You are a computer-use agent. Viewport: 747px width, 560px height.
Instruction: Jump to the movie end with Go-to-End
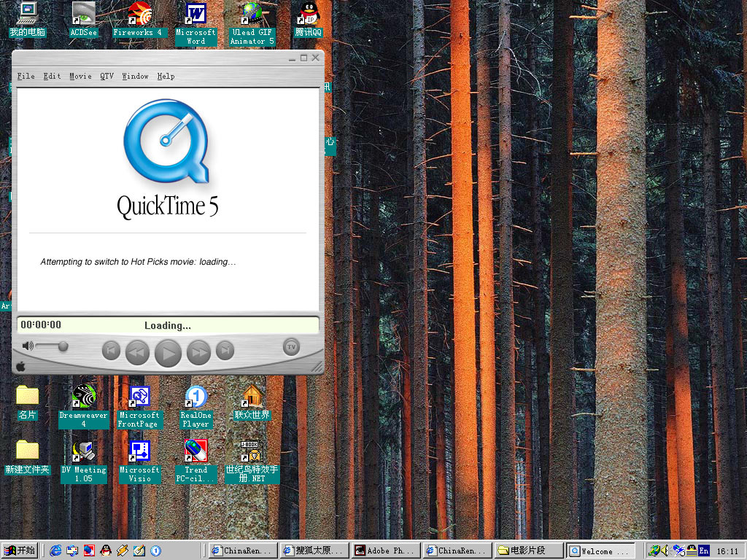[x=225, y=351]
